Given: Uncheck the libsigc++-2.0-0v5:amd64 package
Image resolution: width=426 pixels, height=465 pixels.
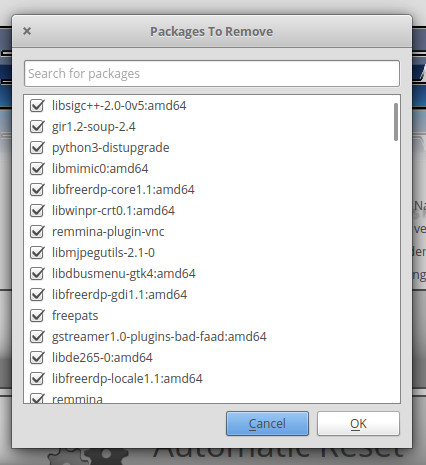Looking at the screenshot, I should [37, 106].
